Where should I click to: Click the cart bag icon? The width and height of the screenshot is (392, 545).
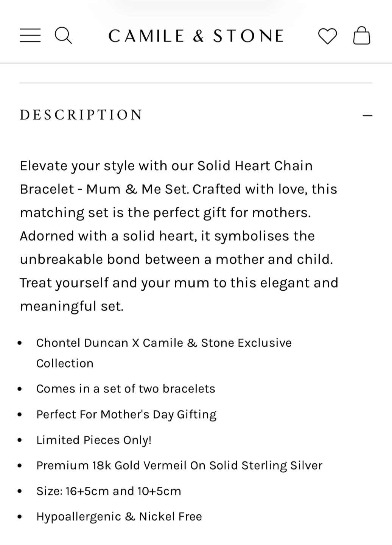point(361,36)
